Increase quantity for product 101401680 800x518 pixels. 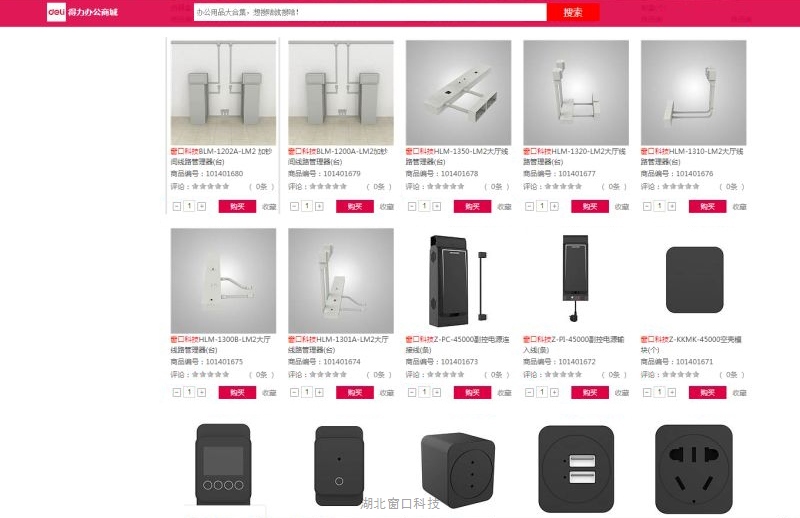(202, 206)
